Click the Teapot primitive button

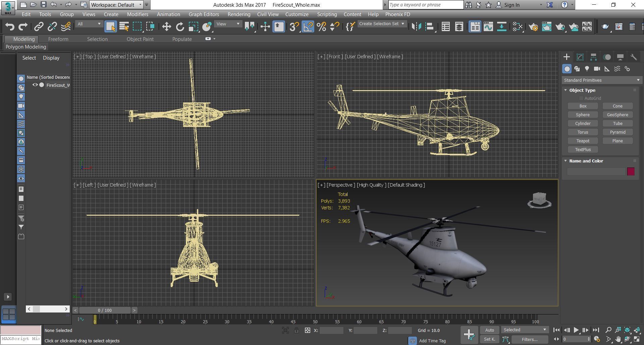(x=583, y=141)
